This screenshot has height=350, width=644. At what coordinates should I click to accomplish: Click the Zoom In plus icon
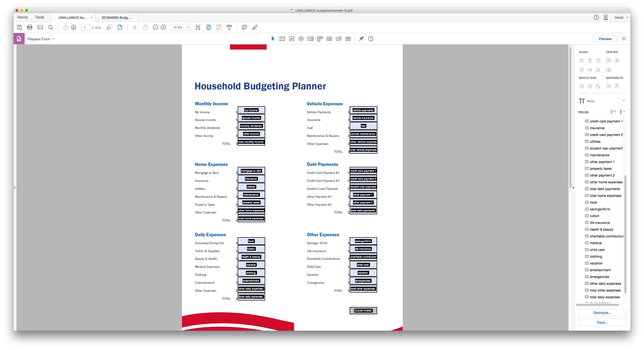tap(163, 27)
